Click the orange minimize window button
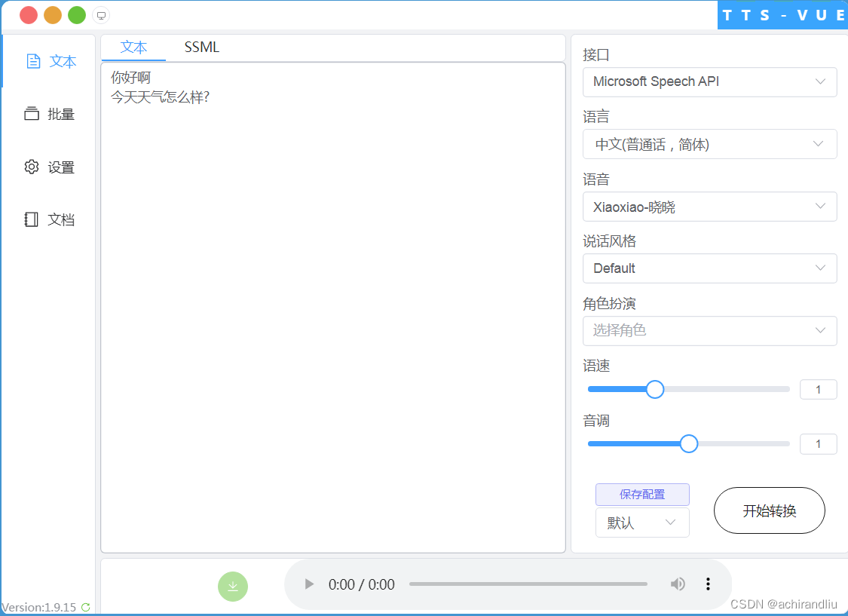The image size is (848, 616). coord(53,15)
